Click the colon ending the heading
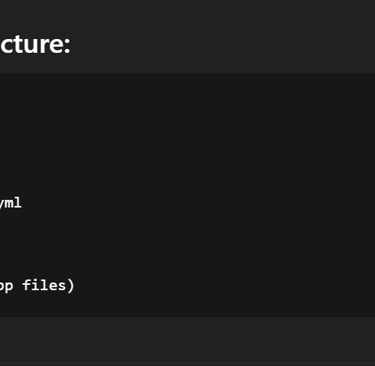This screenshot has width=375, height=366. click(x=67, y=47)
